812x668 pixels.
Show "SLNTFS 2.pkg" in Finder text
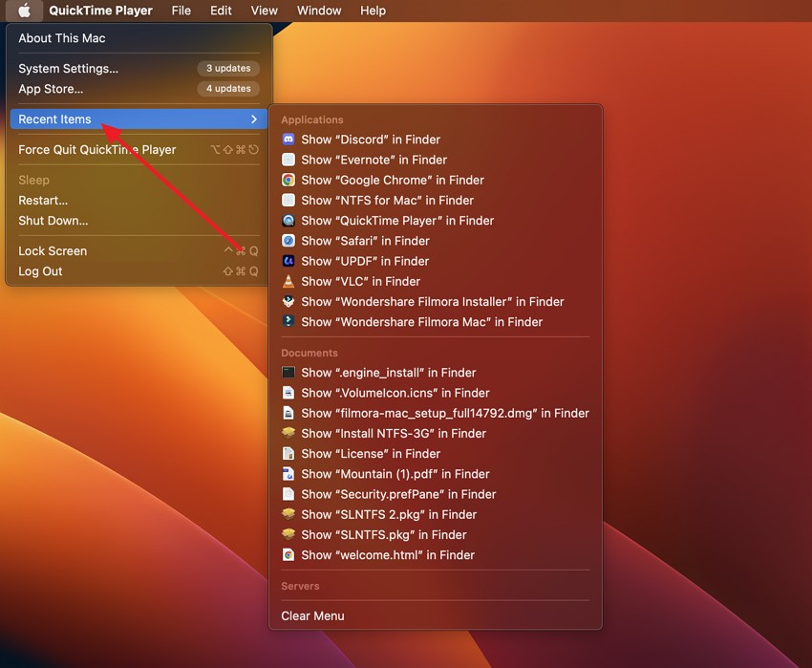pyautogui.click(x=389, y=513)
